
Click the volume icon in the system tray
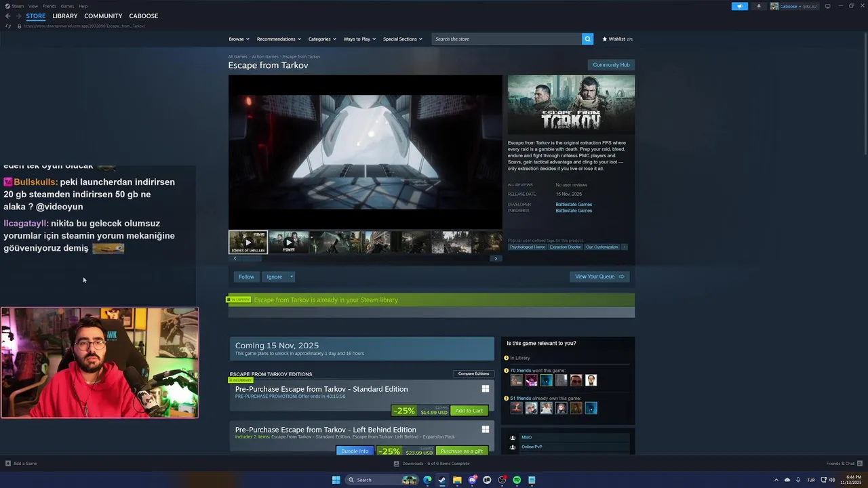(832, 480)
